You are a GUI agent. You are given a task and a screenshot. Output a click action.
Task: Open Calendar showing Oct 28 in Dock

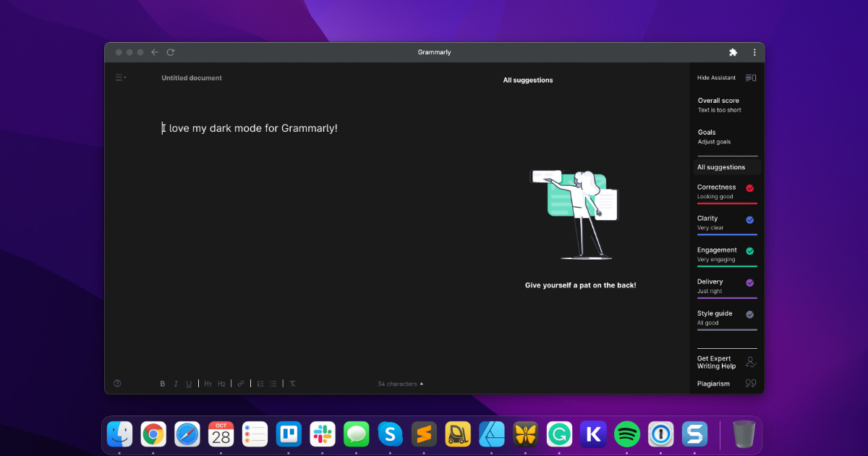click(221, 434)
